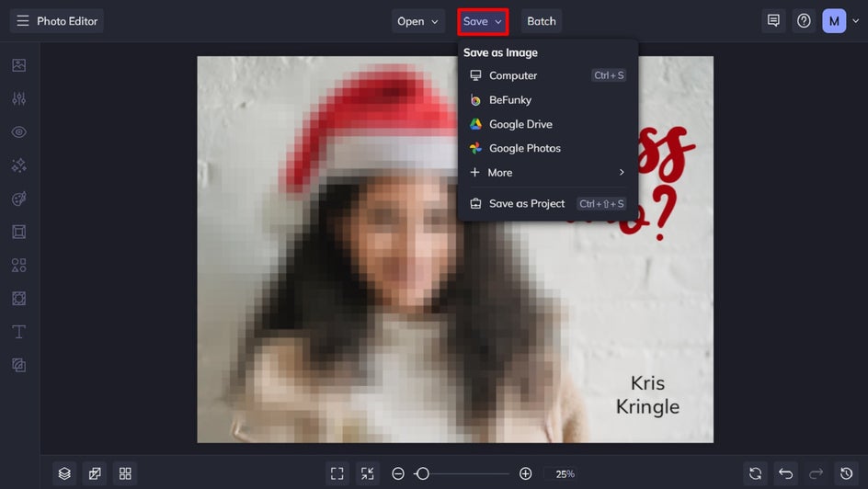Click the Photo Editor title

[67, 21]
